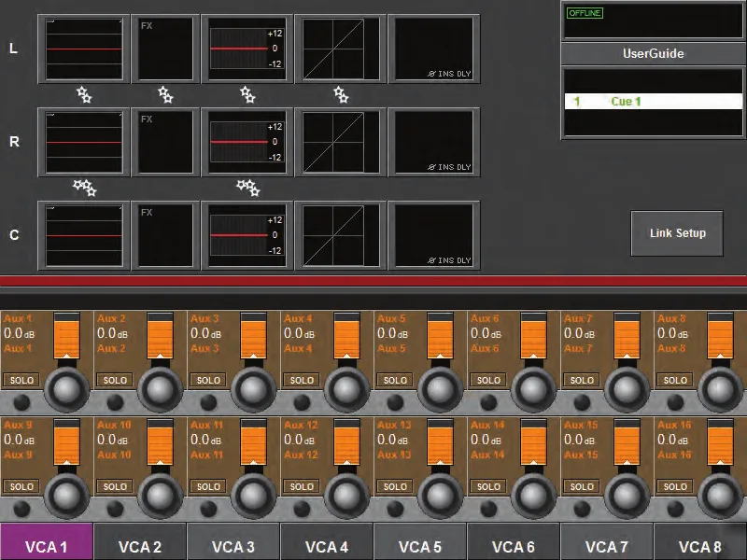Select the VCA 8 tab
Viewport: 747px width, 560px height.
[700, 542]
